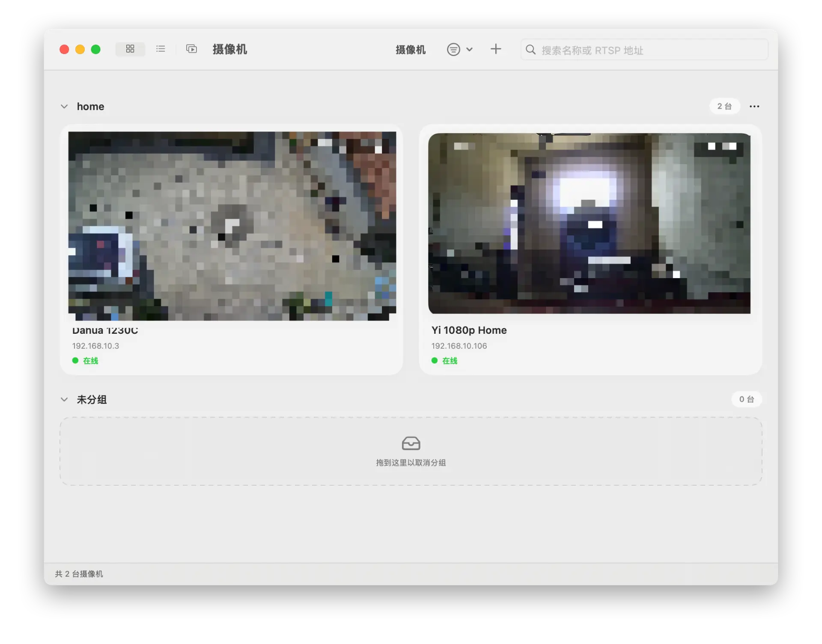Click the search magnifier icon

point(530,50)
